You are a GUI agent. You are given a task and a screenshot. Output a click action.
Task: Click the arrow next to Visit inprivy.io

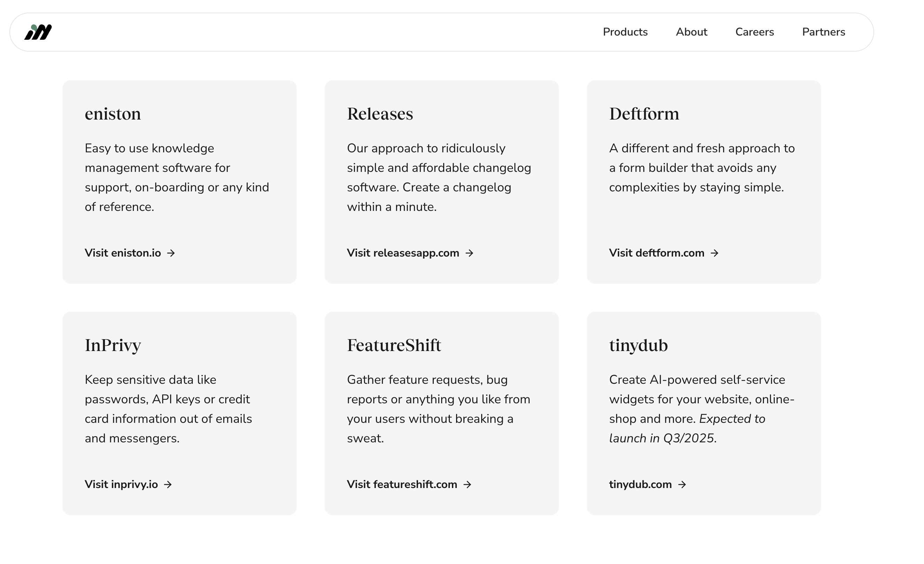click(168, 485)
